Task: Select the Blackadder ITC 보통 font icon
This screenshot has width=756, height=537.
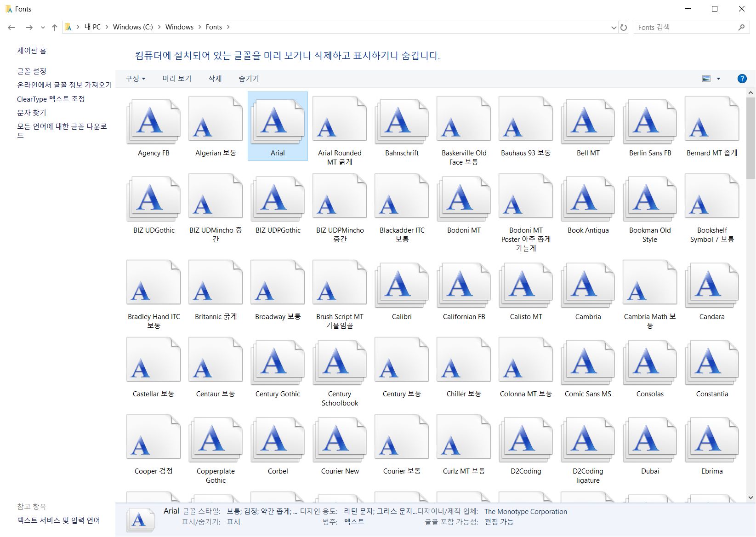Action: coord(402,196)
